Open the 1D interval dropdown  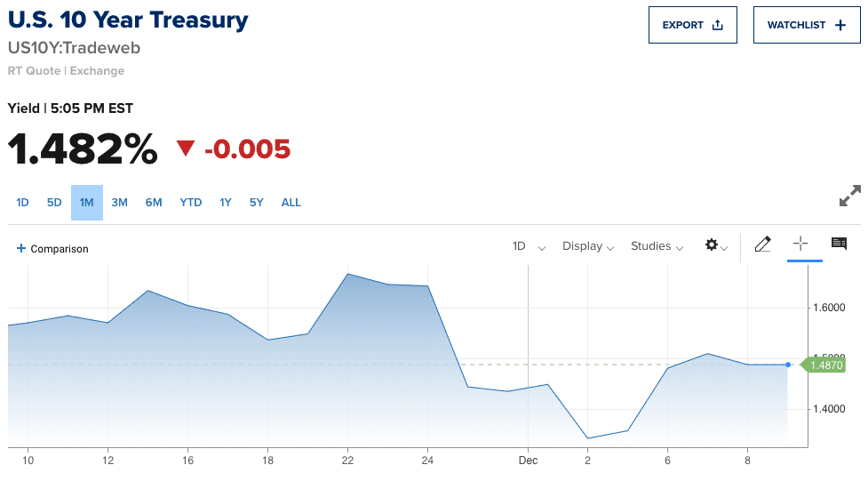529,246
